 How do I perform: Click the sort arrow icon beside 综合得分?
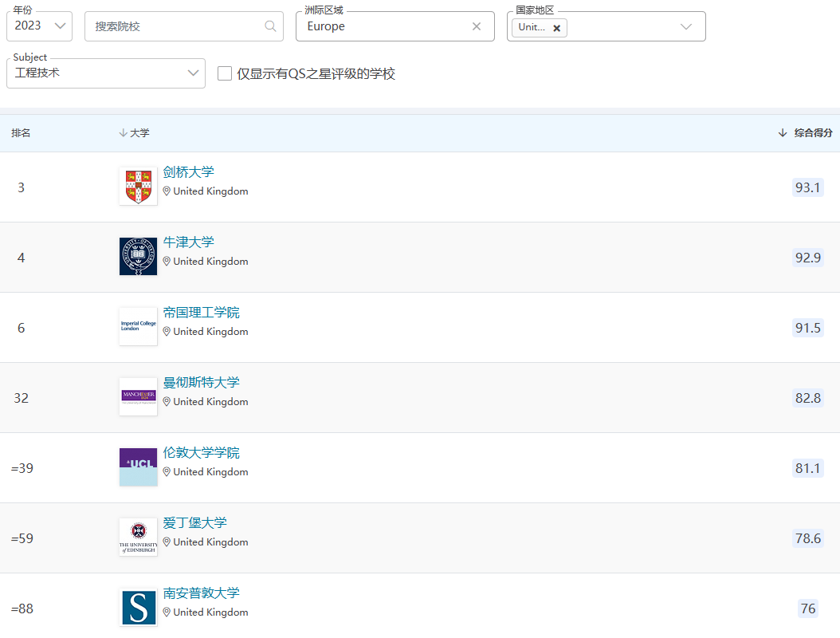click(783, 133)
